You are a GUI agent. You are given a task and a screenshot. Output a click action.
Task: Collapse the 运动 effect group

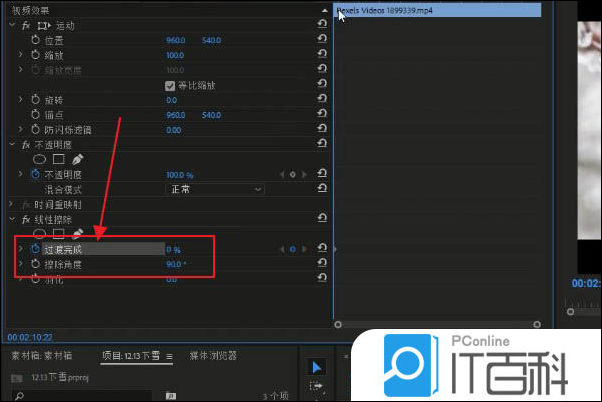click(x=12, y=25)
